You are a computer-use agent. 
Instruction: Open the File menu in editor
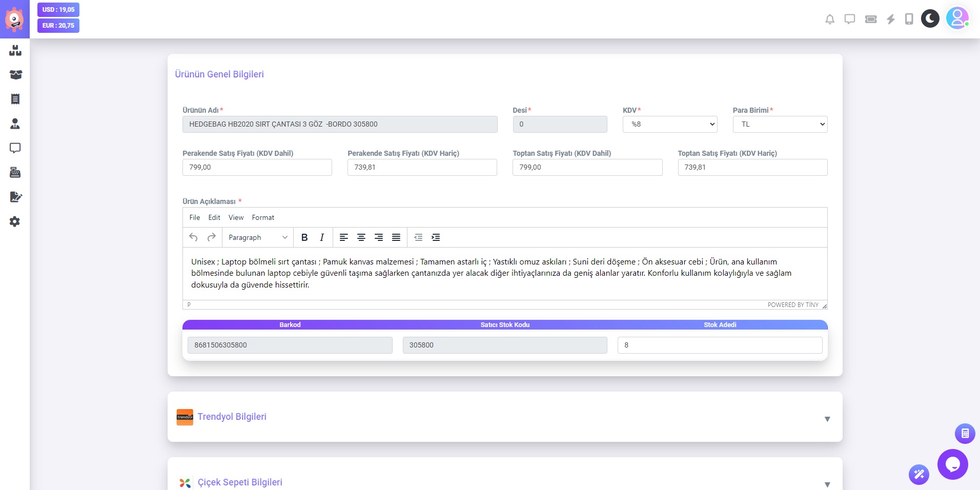[x=194, y=217]
